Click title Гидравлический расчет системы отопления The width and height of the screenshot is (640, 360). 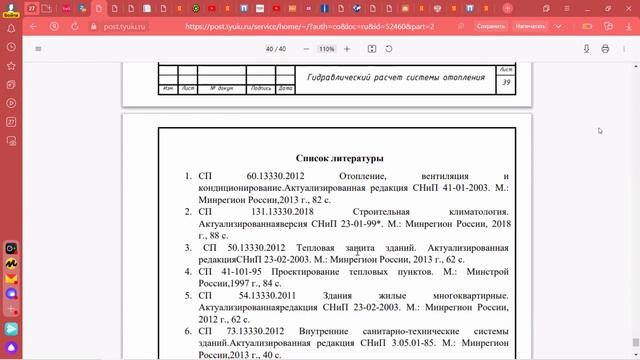click(396, 78)
